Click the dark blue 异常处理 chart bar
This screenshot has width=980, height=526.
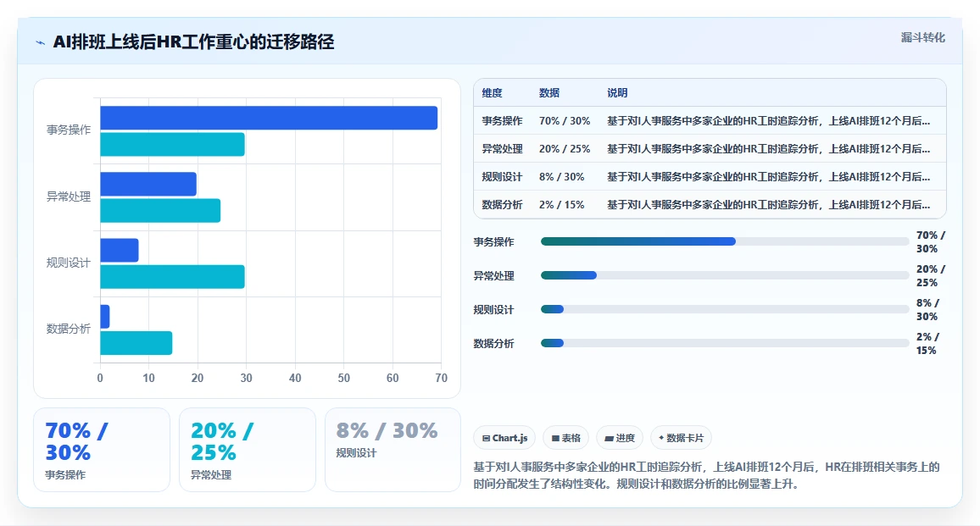point(148,185)
